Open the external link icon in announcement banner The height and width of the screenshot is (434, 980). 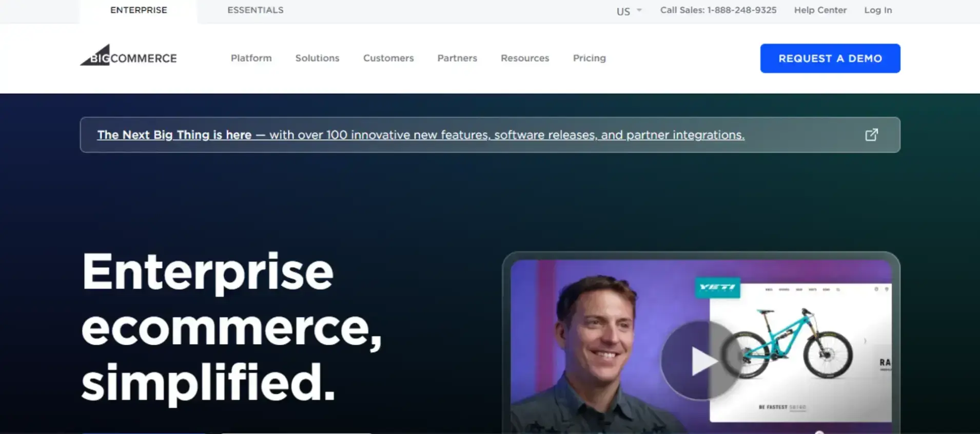tap(871, 135)
